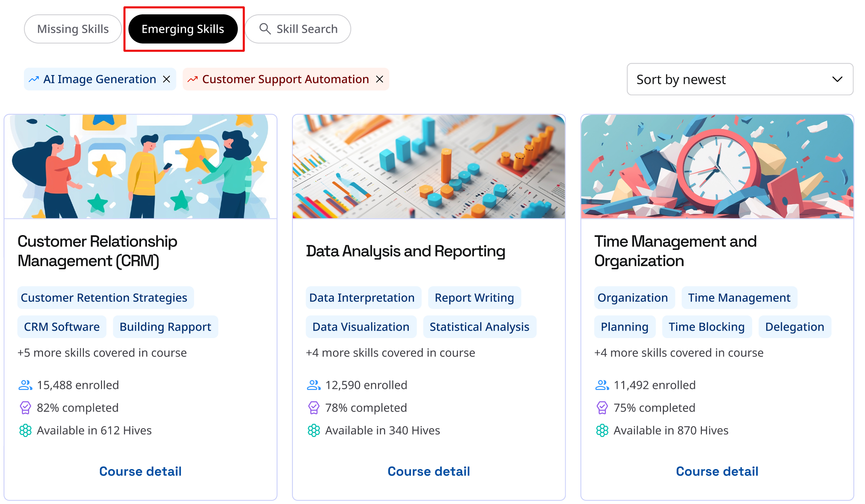Screen dimensions: 865x504
Task: Open Course detail for Data Analysis and Reporting
Action: (429, 471)
